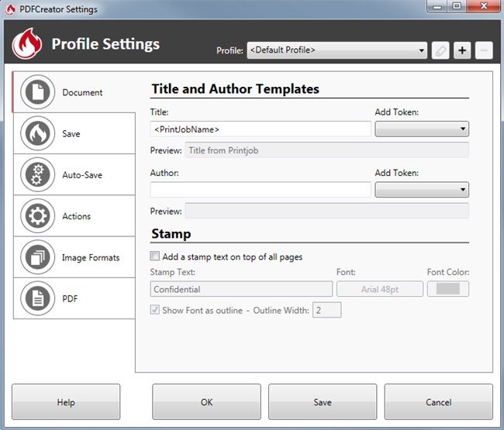
Task: Pick the stamp Font Color swatch
Action: tap(448, 289)
